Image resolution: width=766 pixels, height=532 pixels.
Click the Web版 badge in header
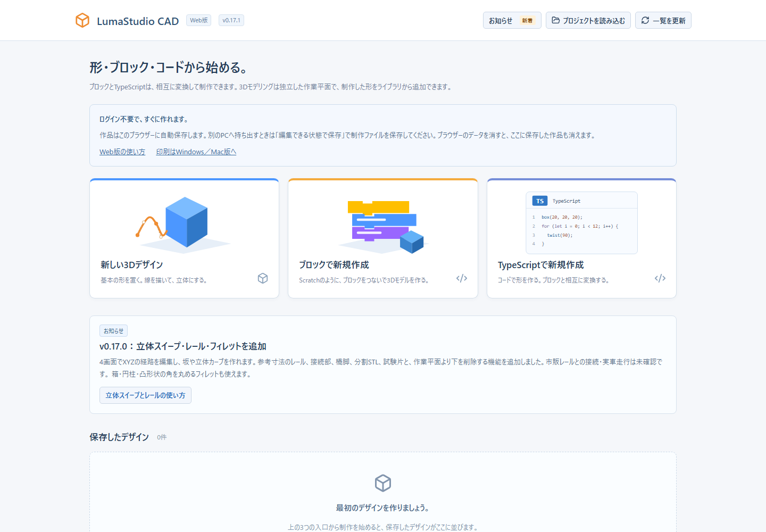point(199,20)
